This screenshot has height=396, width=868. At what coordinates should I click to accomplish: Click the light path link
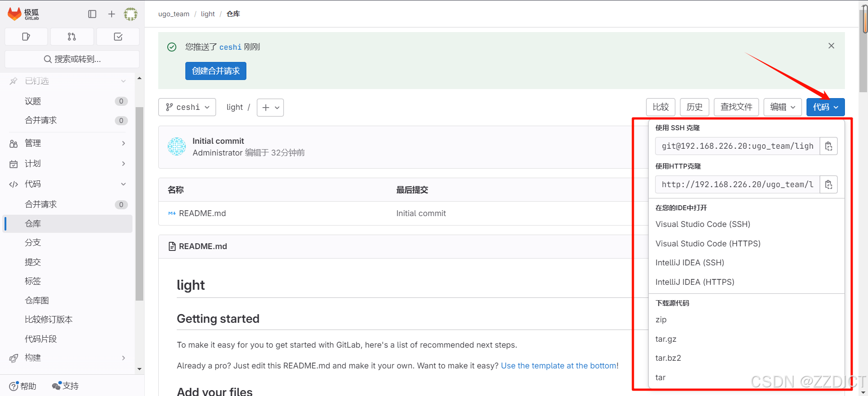point(235,107)
